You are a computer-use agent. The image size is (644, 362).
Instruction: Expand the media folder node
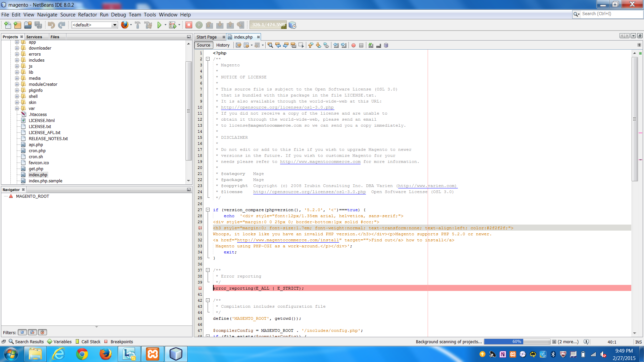(x=17, y=78)
